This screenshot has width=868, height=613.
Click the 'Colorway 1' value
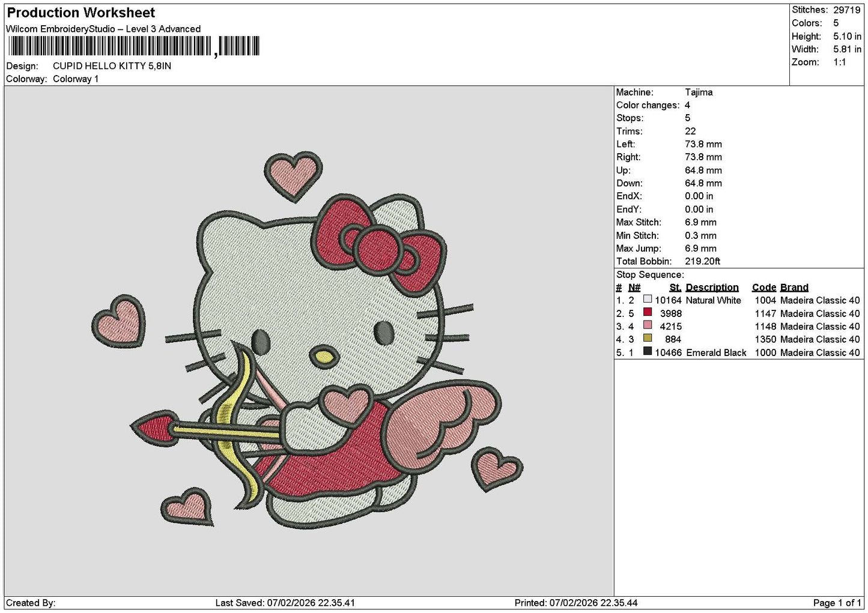pos(76,79)
